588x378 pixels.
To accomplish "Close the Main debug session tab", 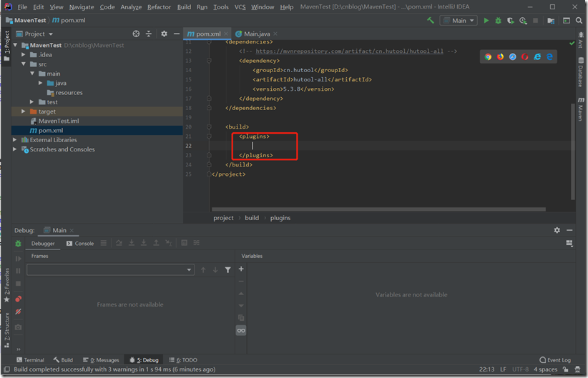I will 72,230.
